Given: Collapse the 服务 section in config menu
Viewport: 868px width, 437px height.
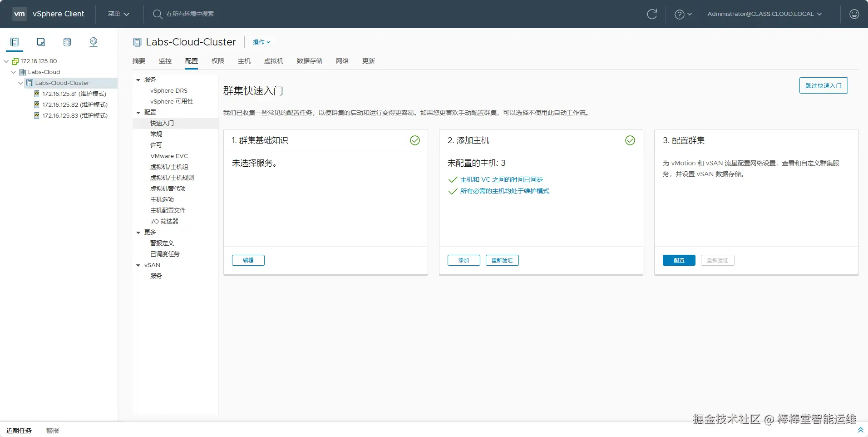Looking at the screenshot, I should [138, 80].
